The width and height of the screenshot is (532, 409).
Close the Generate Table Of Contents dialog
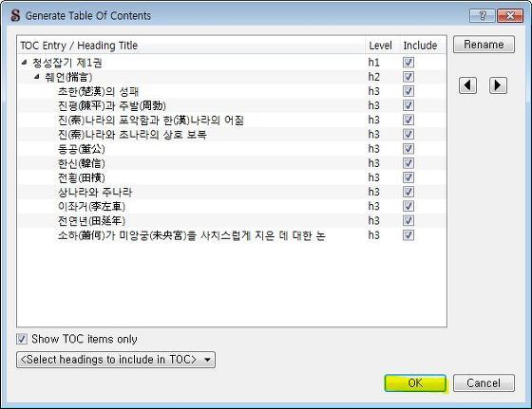[x=509, y=15]
